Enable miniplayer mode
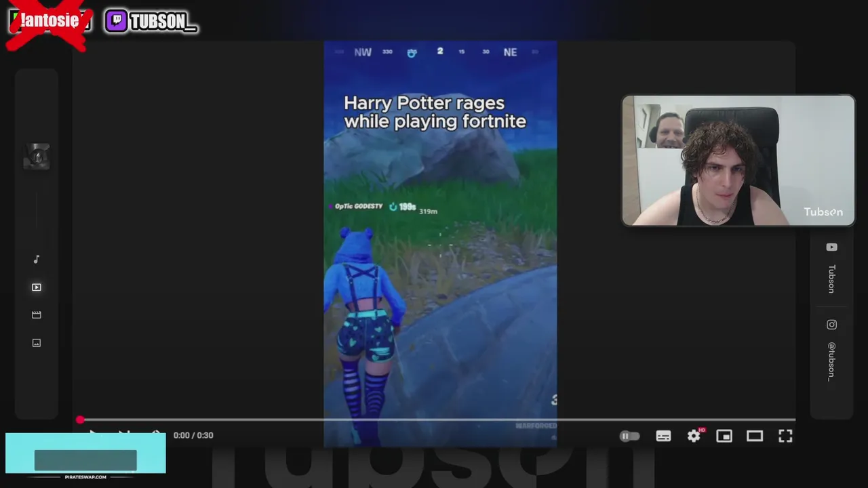 coord(724,436)
